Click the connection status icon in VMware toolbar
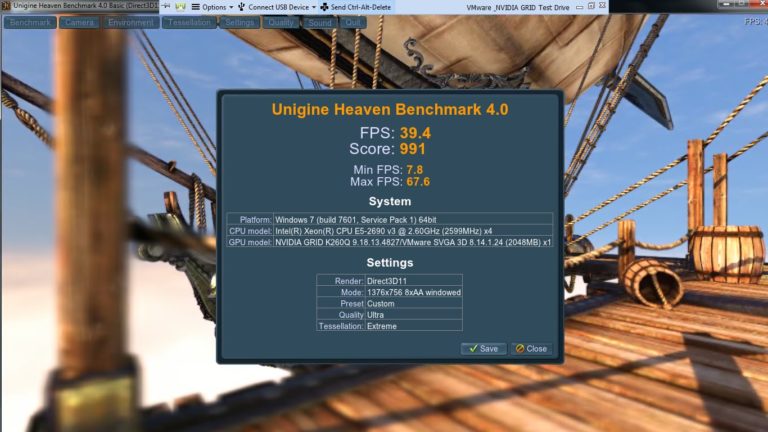768x432 pixels. coord(180,6)
